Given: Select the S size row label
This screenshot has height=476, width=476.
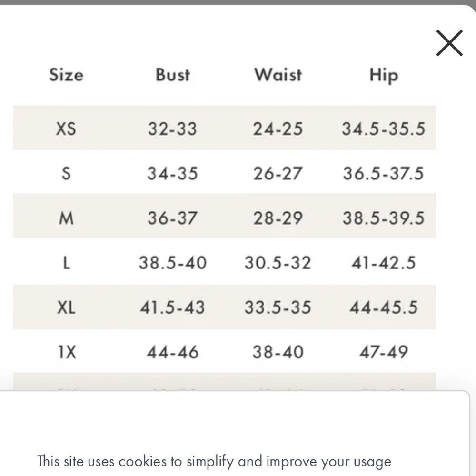Looking at the screenshot, I should point(66,173).
